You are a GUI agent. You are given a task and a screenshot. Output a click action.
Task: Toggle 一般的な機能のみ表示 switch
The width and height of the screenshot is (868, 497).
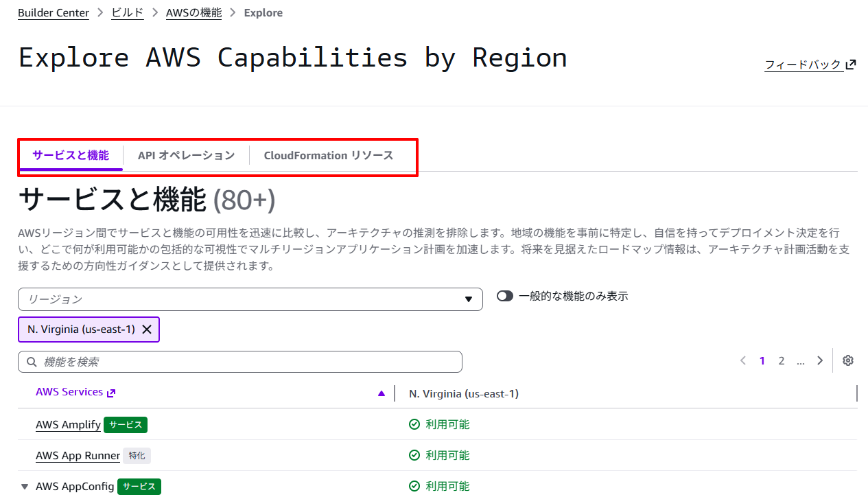505,296
